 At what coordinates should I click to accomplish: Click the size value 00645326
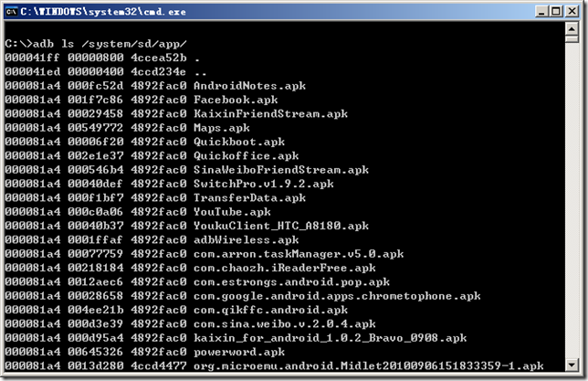[96, 352]
